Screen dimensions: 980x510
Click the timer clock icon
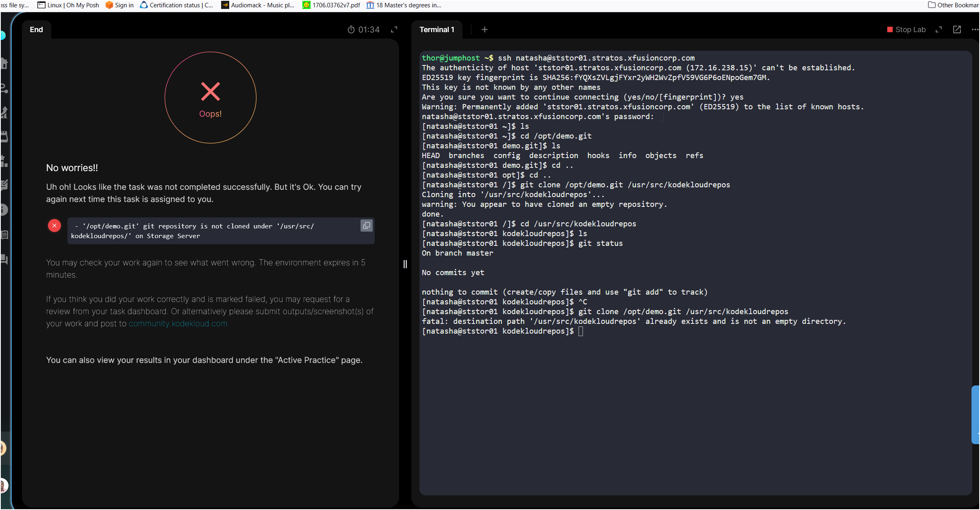click(x=351, y=30)
